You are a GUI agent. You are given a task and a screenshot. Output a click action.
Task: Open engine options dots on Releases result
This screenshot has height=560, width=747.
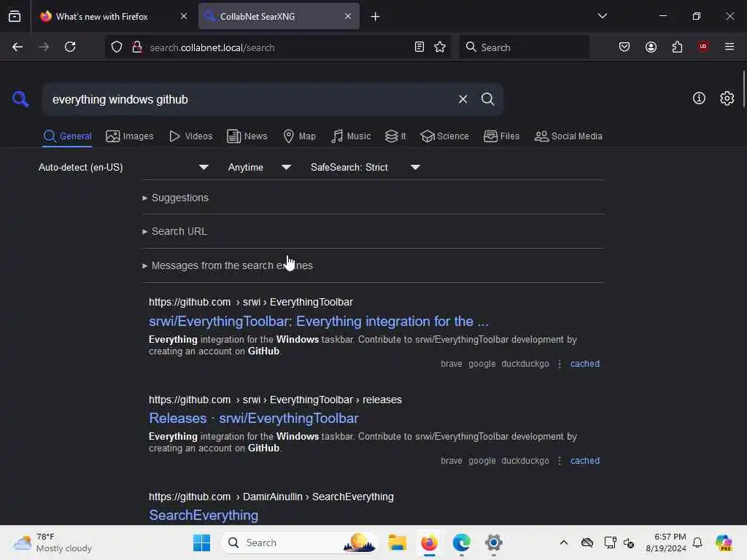(560, 461)
